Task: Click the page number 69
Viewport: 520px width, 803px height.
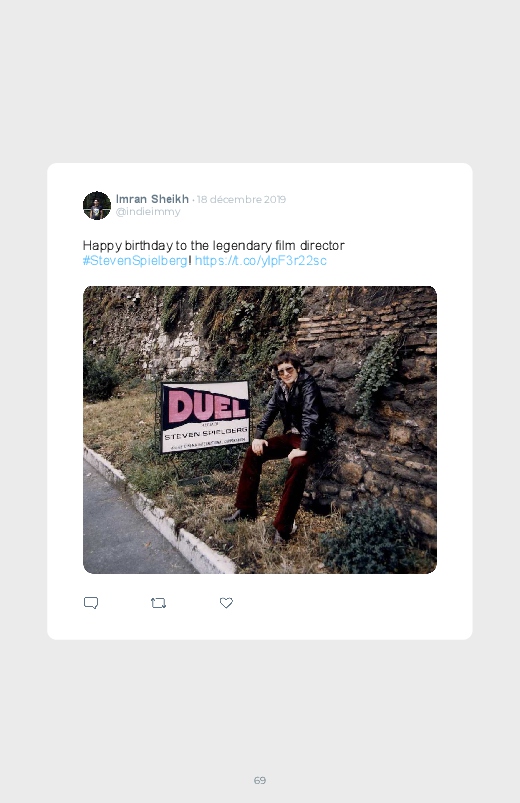Action: pos(260,780)
